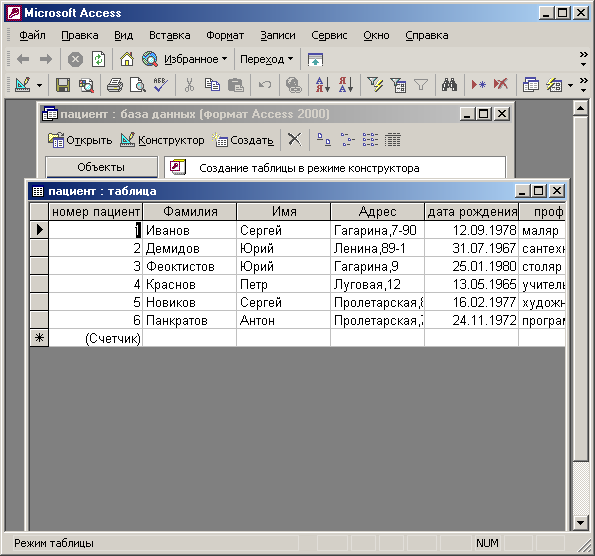The height and width of the screenshot is (556, 595).
Task: Select Создание таблицы в режиме конструктора
Action: click(x=309, y=168)
